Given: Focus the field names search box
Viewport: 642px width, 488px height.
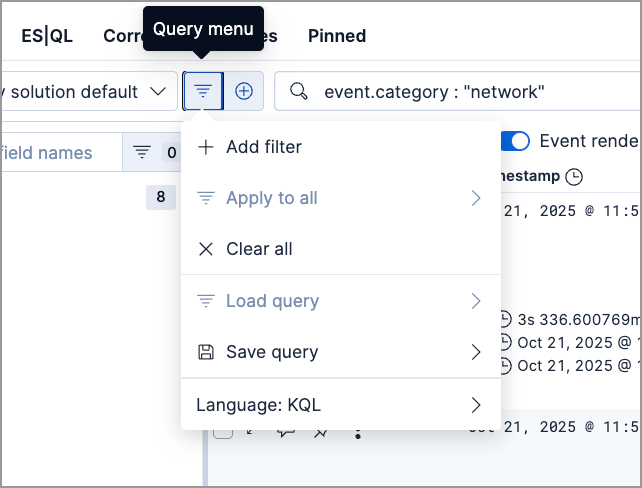Looking at the screenshot, I should [x=60, y=153].
